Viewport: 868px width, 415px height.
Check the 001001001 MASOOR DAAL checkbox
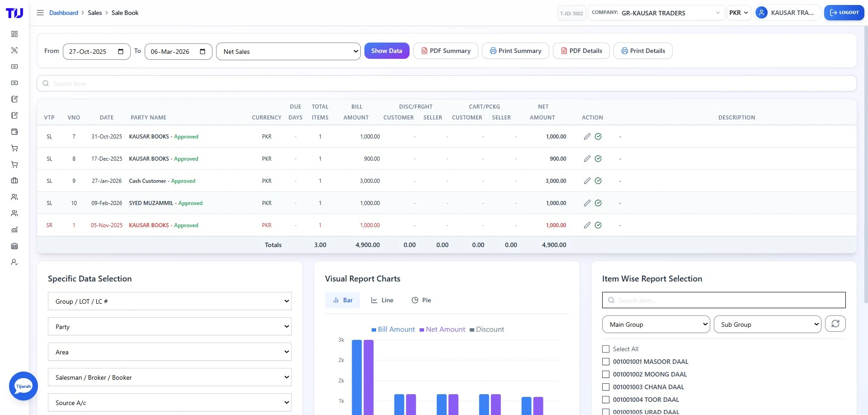pos(605,362)
